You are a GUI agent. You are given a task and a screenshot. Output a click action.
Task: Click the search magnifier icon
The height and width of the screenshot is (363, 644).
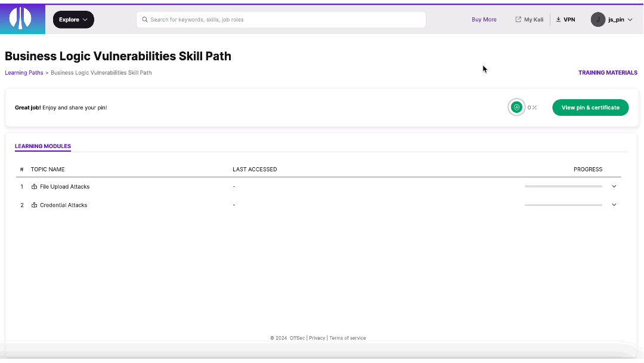144,19
